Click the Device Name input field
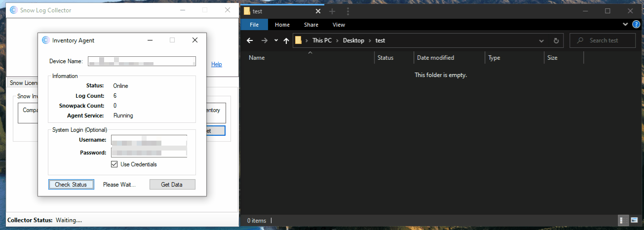This screenshot has width=644, height=230. point(142,61)
